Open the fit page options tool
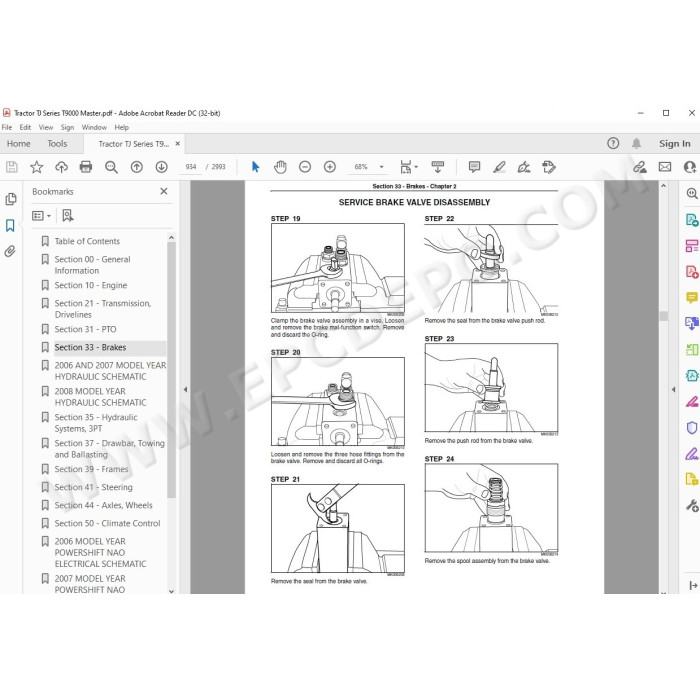The width and height of the screenshot is (700, 700). coord(408,167)
